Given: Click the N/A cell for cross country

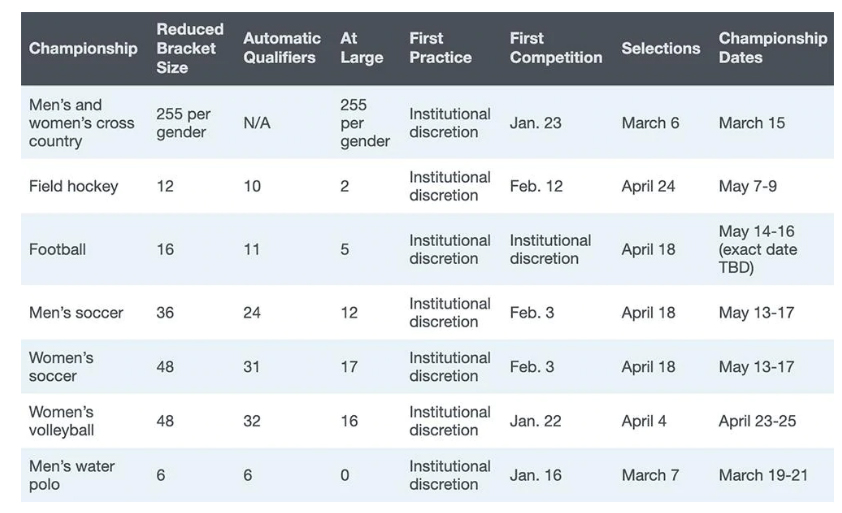Looking at the screenshot, I should 257,123.
